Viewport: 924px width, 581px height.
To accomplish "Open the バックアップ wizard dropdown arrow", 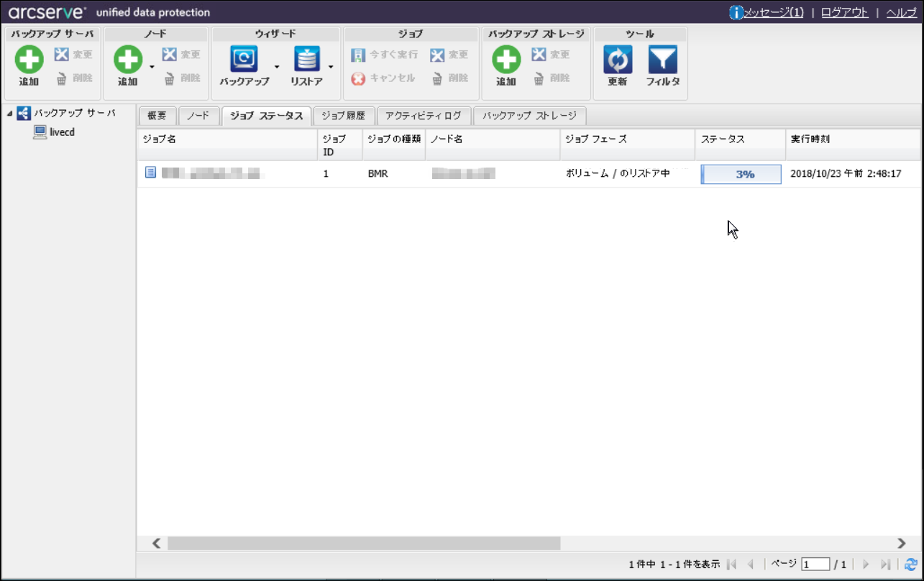I will point(277,67).
